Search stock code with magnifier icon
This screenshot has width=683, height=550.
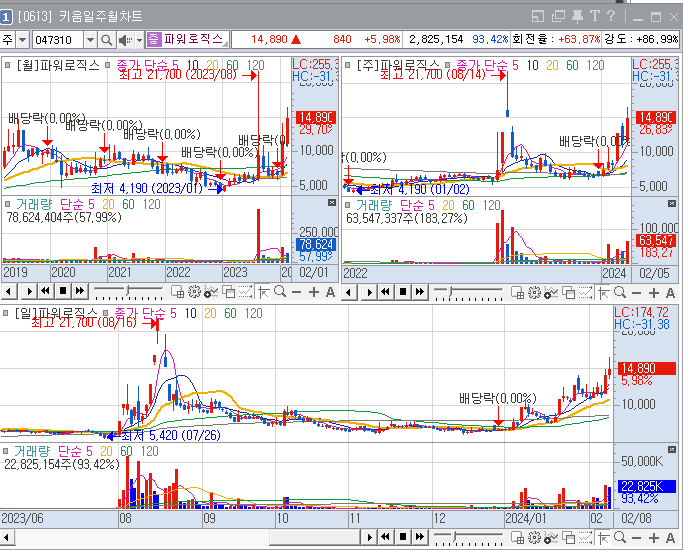[106, 40]
